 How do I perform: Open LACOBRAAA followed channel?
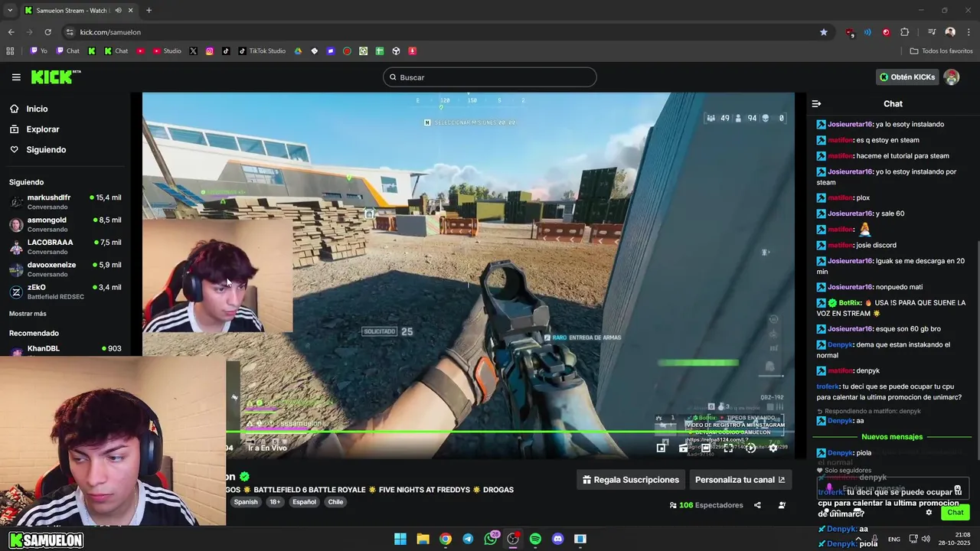[65, 246]
